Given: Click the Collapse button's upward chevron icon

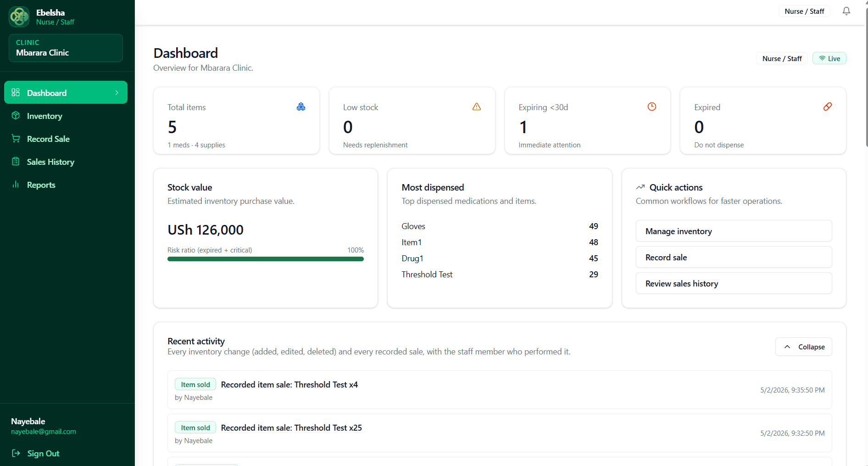Looking at the screenshot, I should click(x=787, y=347).
